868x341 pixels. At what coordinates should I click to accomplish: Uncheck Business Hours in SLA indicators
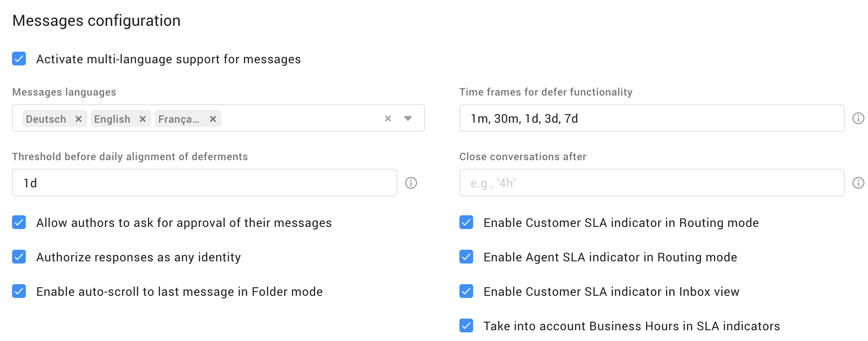point(466,325)
